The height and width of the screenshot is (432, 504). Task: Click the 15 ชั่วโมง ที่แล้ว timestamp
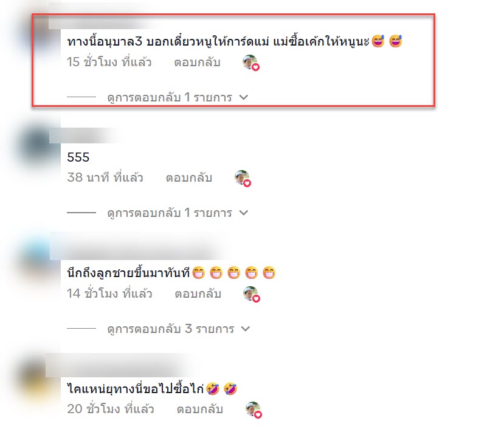coord(109,62)
